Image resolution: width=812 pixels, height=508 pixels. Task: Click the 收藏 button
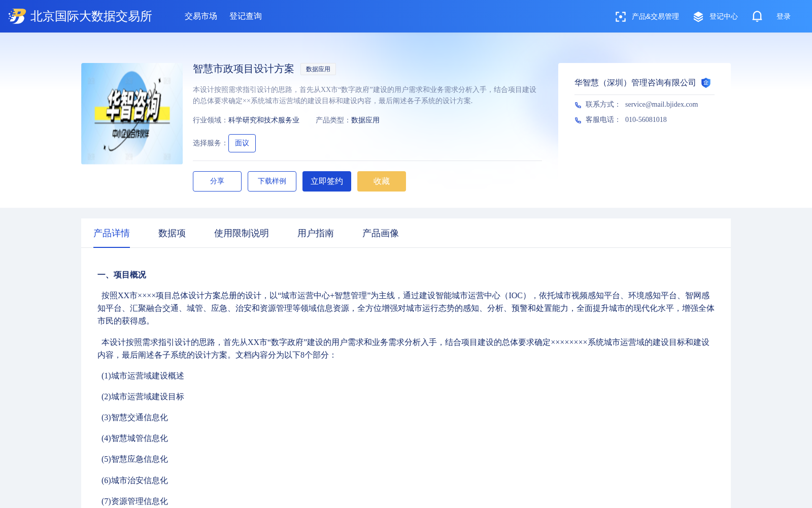click(382, 181)
